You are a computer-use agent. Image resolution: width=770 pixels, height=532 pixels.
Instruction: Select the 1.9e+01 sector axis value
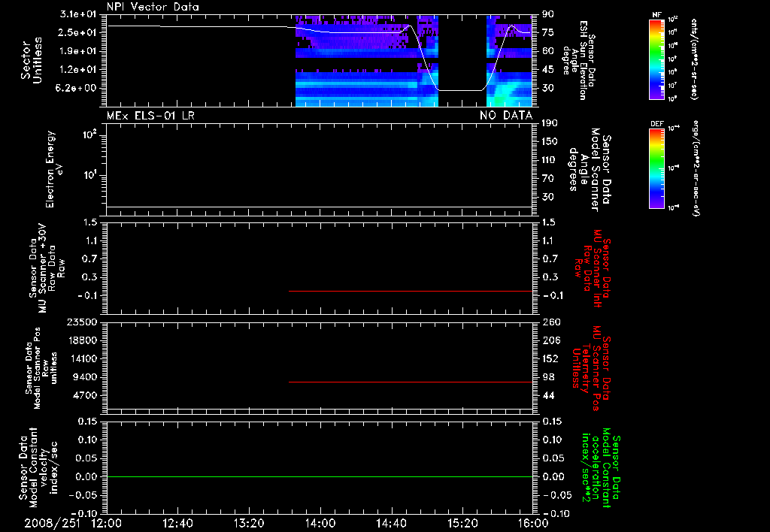click(x=78, y=51)
